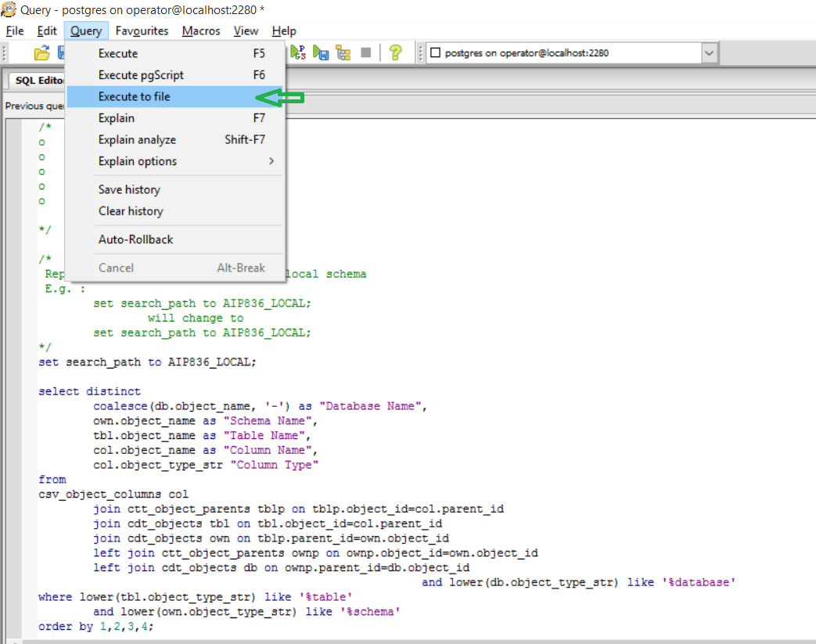Choose Execute to file menu entry
The image size is (816, 644).
pyautogui.click(x=134, y=97)
